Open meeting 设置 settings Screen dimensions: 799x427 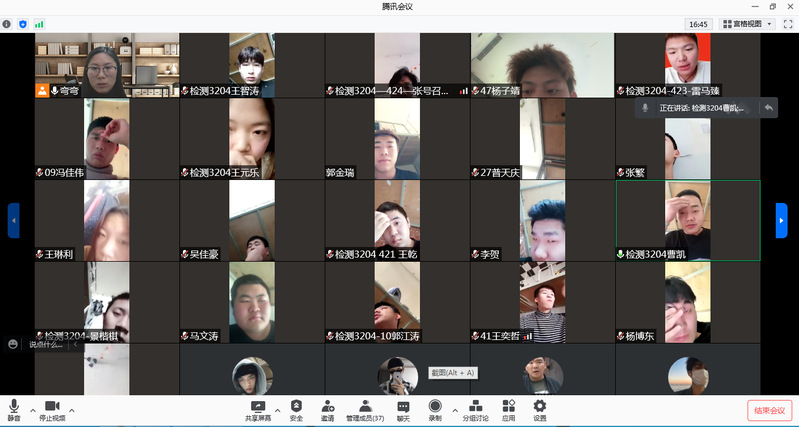coord(540,409)
